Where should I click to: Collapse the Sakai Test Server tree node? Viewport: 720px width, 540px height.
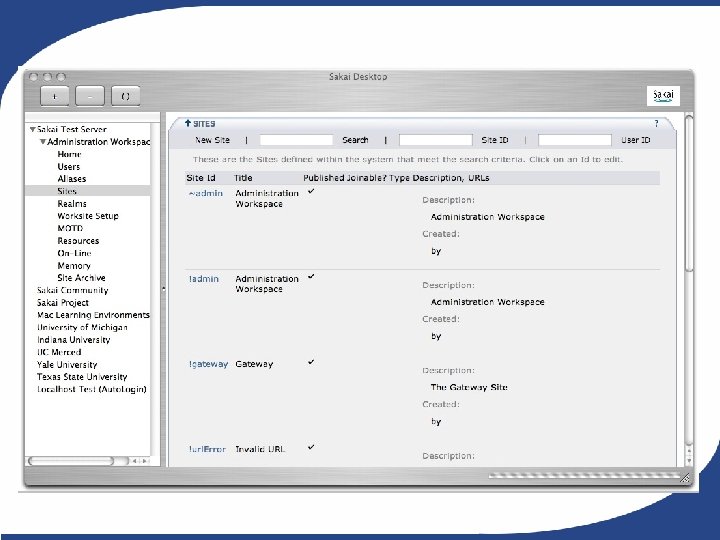33,129
